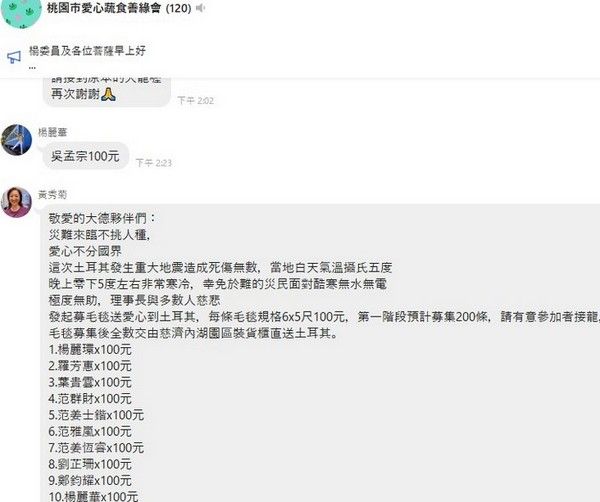Expand the pinned announcement ellipsis
This screenshot has width=600, height=502.
pyautogui.click(x=33, y=68)
